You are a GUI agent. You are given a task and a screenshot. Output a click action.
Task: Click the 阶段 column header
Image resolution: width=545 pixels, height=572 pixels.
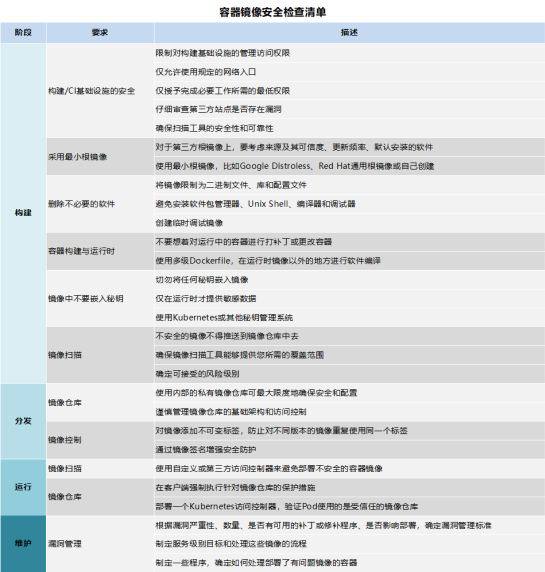[x=23, y=33]
